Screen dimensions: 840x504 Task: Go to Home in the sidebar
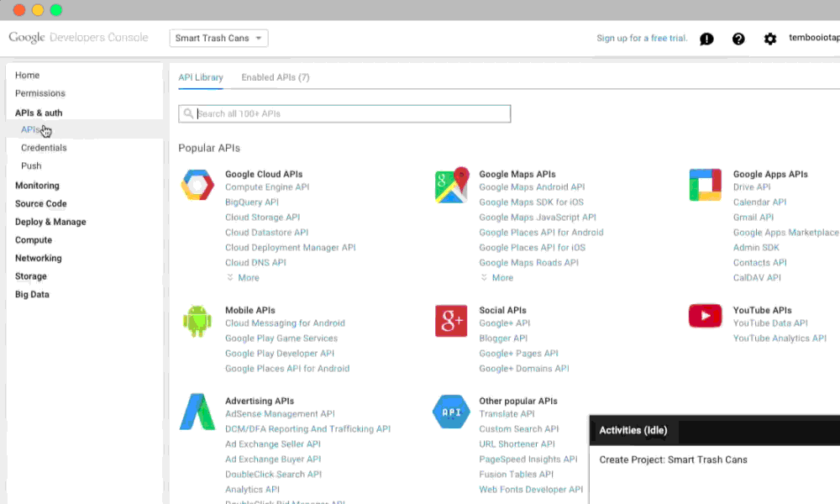[x=27, y=76]
